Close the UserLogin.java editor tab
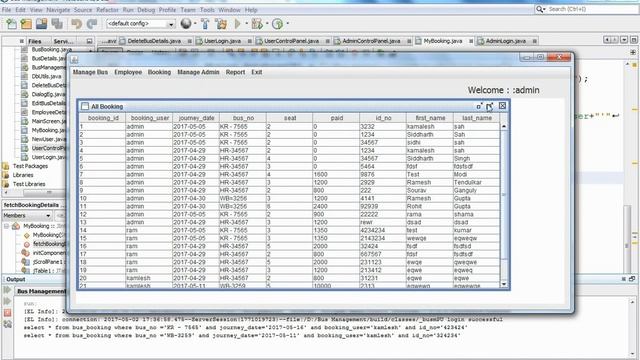The width and height of the screenshot is (640, 360). [x=249, y=41]
